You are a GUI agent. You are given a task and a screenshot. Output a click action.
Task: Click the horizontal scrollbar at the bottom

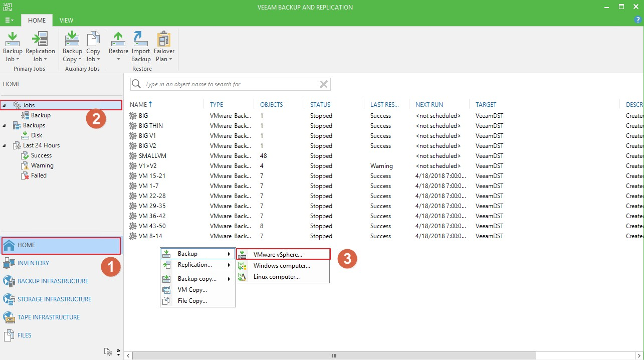334,355
